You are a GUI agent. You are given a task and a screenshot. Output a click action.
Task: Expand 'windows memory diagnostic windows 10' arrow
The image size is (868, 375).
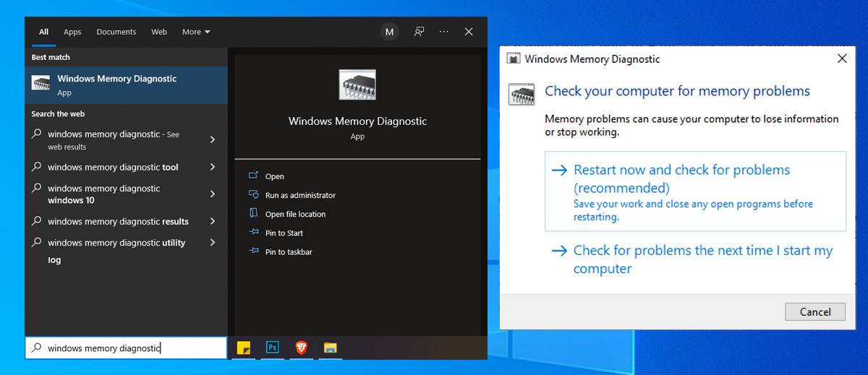(213, 194)
